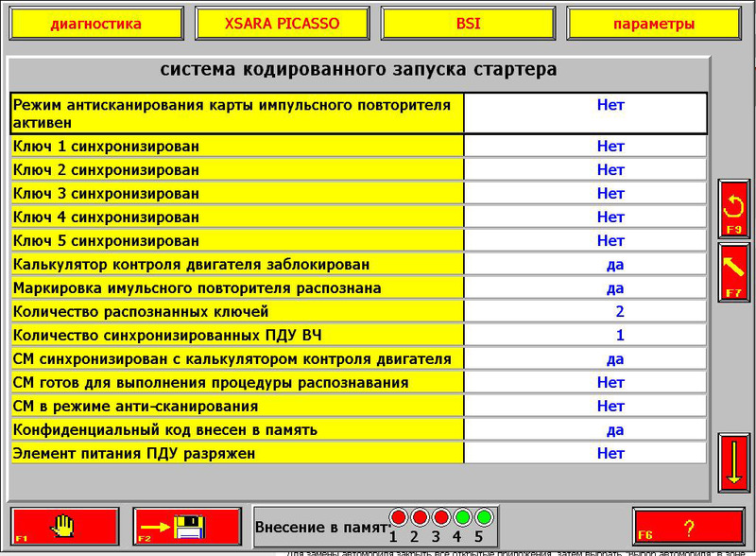Click the Внесение в память label
This screenshot has height=556, width=756.
tap(321, 527)
